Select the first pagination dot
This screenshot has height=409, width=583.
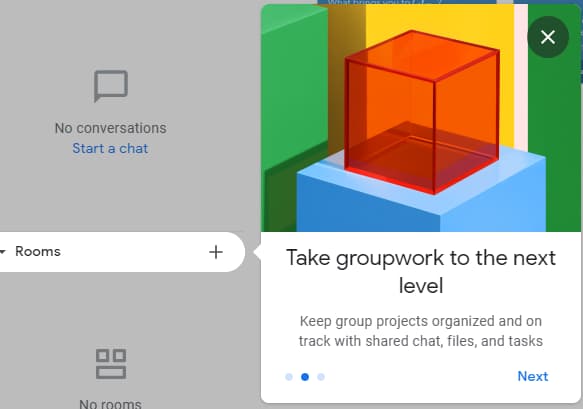pos(289,377)
